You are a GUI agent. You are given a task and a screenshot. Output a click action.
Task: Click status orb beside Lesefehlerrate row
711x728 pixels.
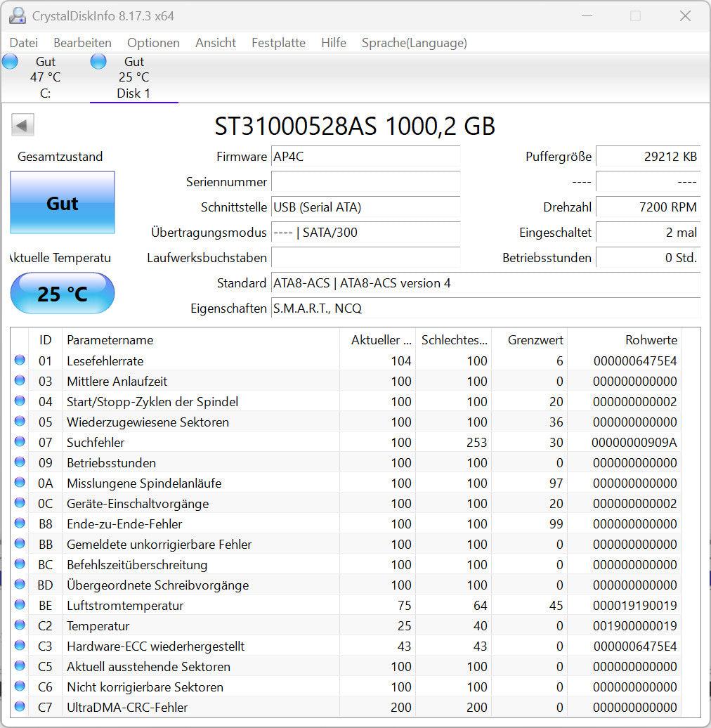point(20,360)
